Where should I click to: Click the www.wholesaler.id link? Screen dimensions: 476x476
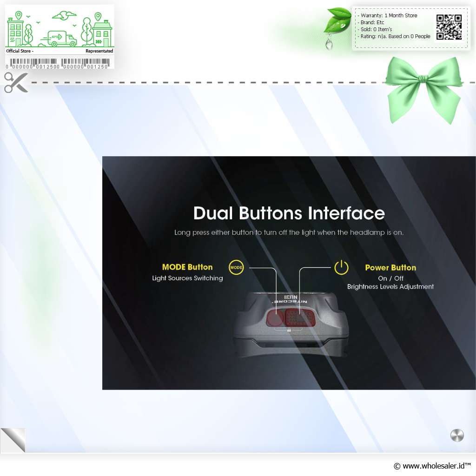433,466
